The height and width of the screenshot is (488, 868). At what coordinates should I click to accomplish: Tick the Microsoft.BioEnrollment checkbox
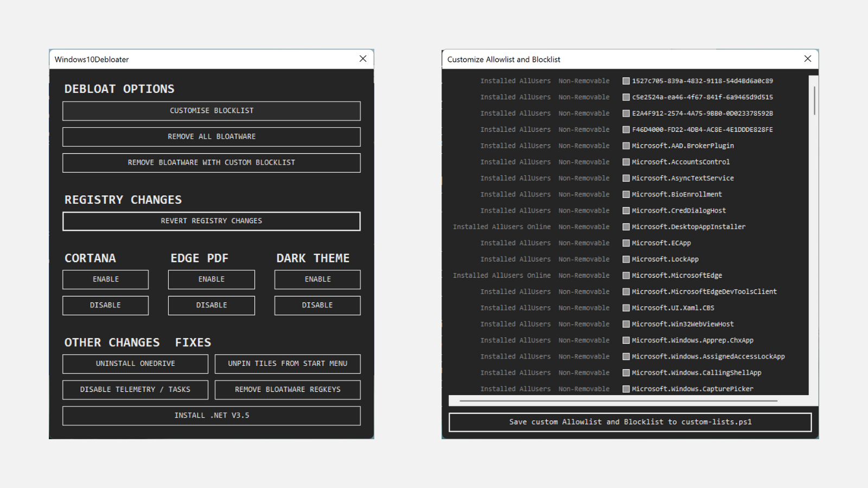[x=626, y=194]
